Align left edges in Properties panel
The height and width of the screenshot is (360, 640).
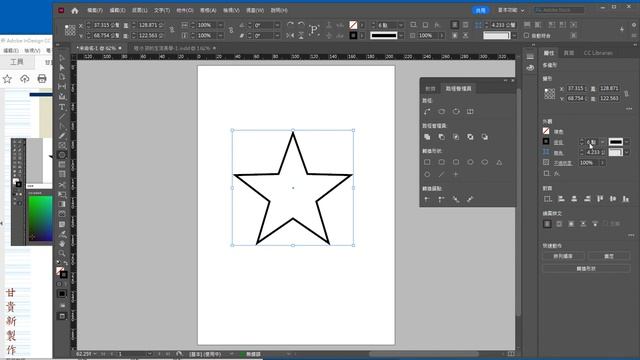click(x=561, y=199)
